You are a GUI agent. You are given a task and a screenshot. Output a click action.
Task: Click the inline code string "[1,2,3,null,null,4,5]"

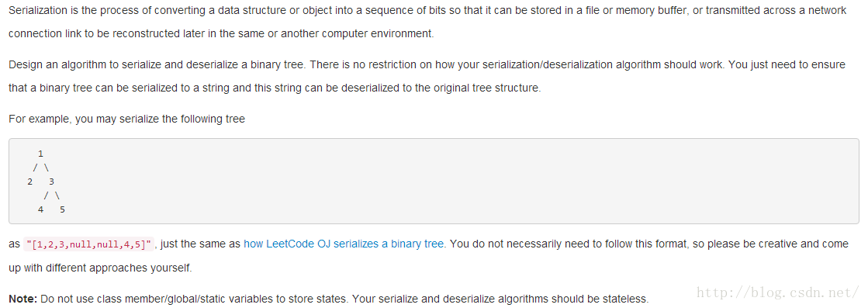click(89, 244)
